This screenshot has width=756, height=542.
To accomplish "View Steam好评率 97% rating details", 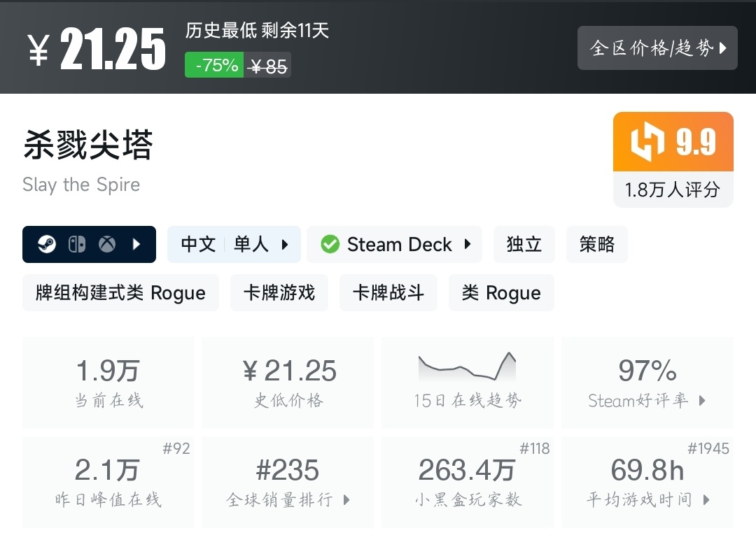I will pyautogui.click(x=647, y=382).
